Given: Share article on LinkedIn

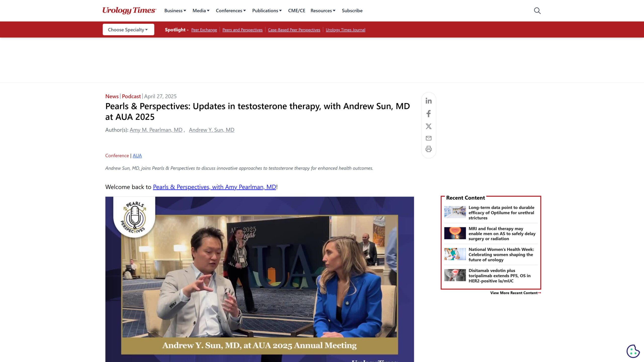Looking at the screenshot, I should pyautogui.click(x=428, y=101).
